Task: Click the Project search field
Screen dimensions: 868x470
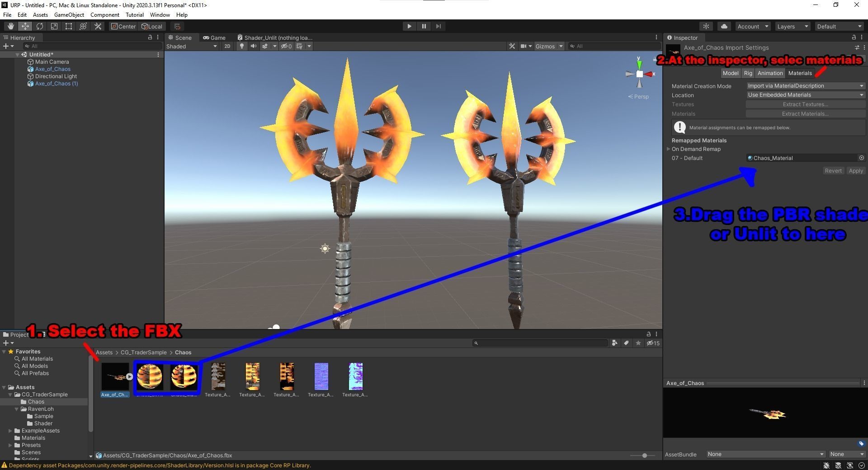Action: tap(540, 343)
